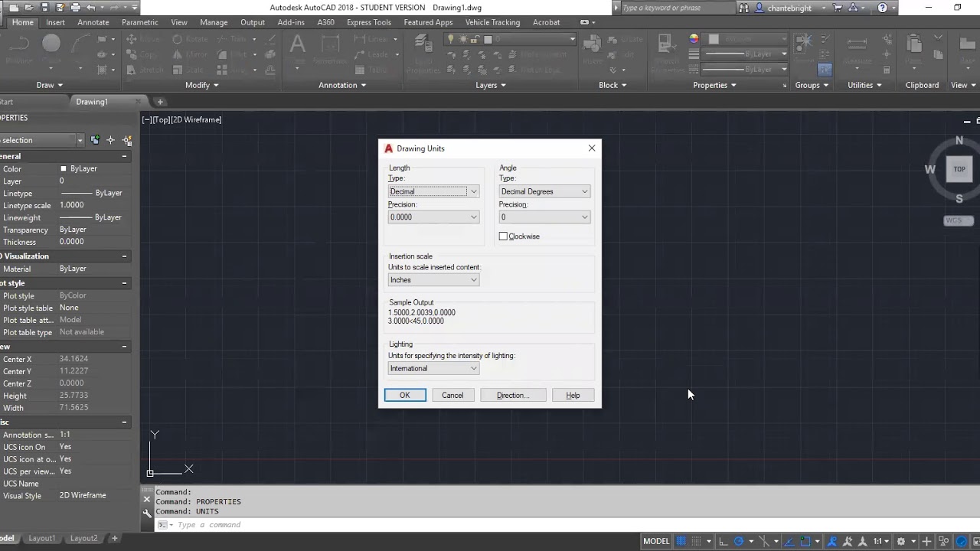Click the Open file icon in quick access toolbar

coord(29,8)
